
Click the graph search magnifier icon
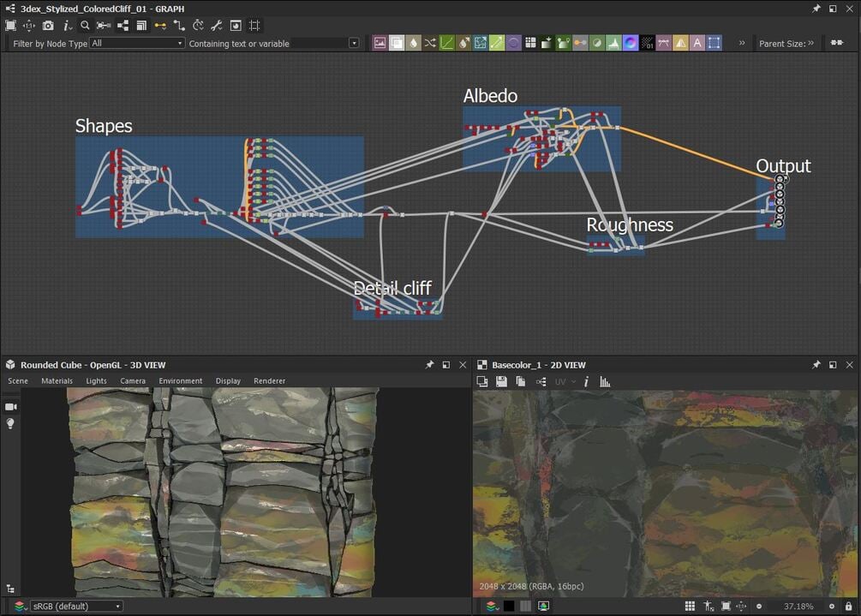pyautogui.click(x=85, y=25)
